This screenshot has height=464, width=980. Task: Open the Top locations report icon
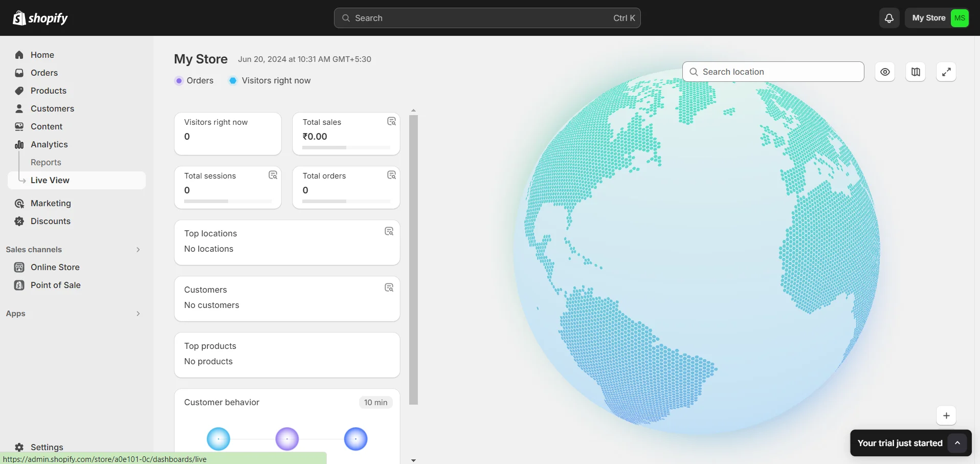click(x=389, y=231)
